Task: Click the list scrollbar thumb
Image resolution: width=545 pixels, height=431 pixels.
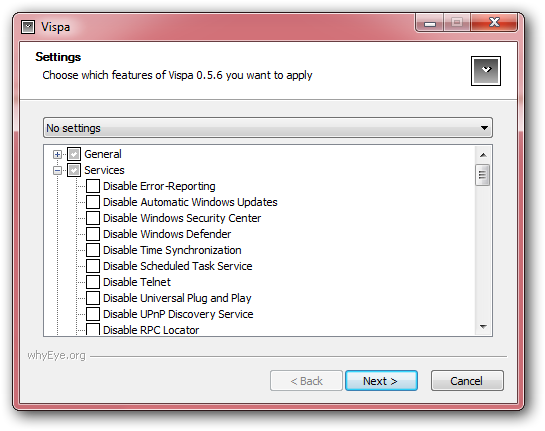Action: 482,175
